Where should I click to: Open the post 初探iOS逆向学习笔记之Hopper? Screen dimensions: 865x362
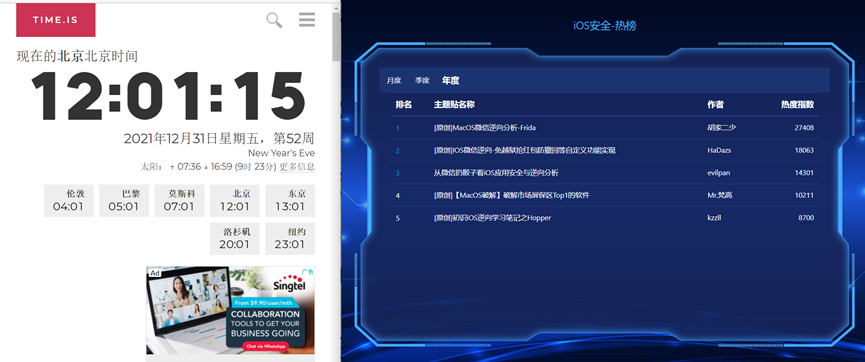point(492,218)
